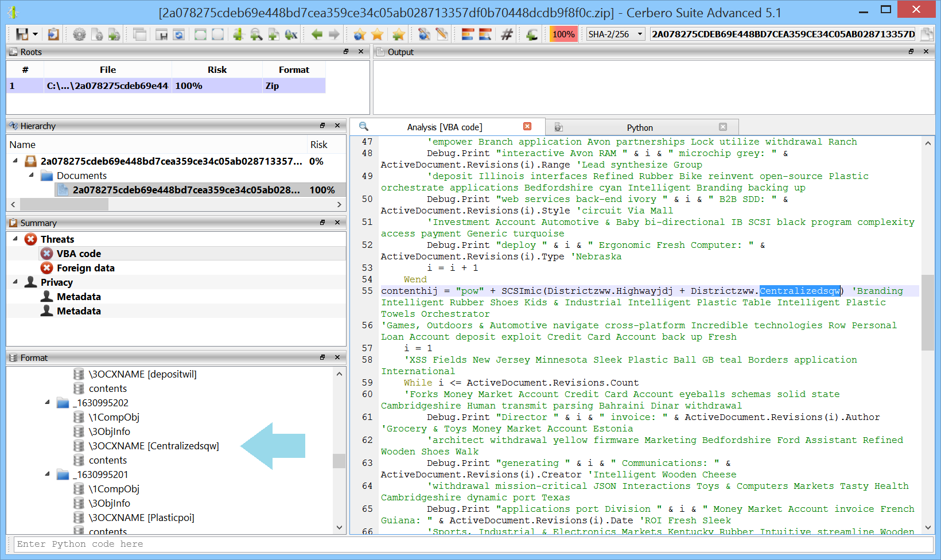Click the pencil note toolbar icon
This screenshot has width=941, height=560.
(441, 34)
